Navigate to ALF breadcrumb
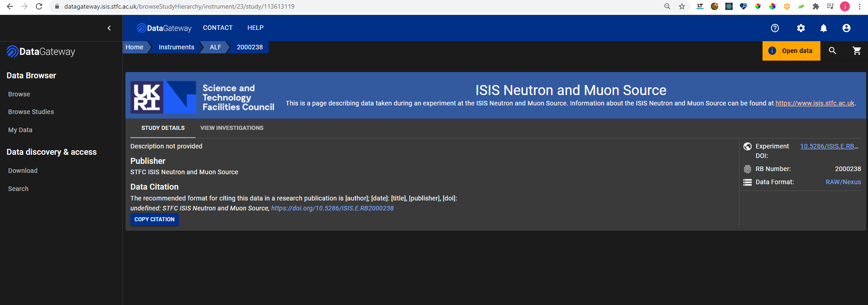868x305 pixels. pyautogui.click(x=216, y=47)
